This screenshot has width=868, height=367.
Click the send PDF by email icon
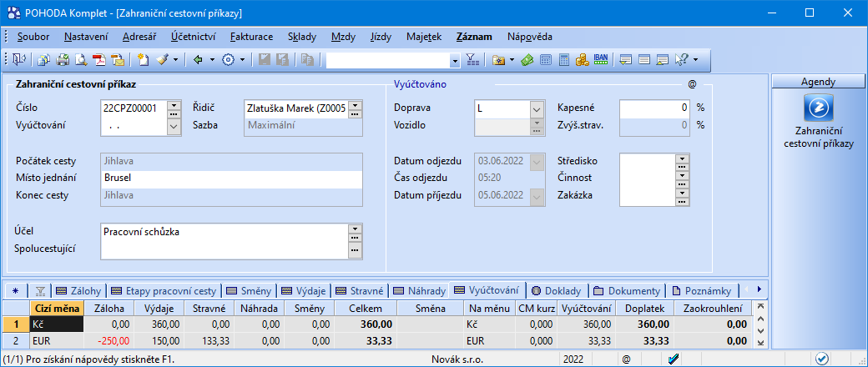coord(118,60)
